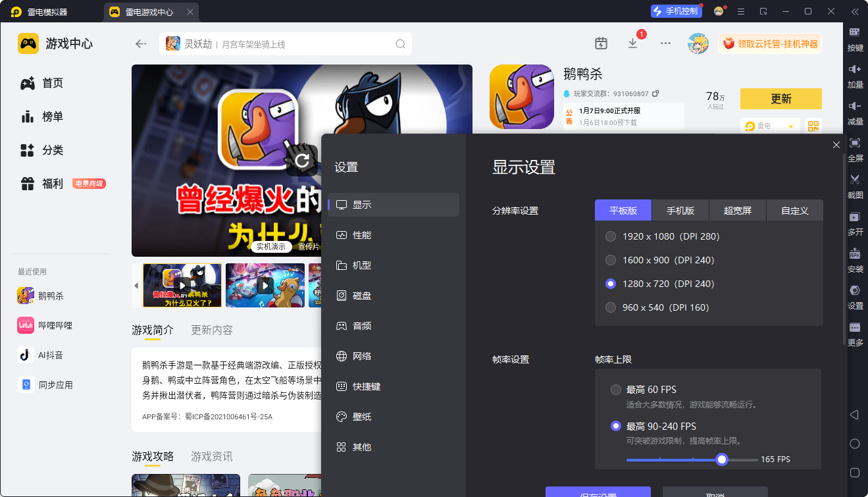Open the calendar check-in icon

[x=601, y=43]
